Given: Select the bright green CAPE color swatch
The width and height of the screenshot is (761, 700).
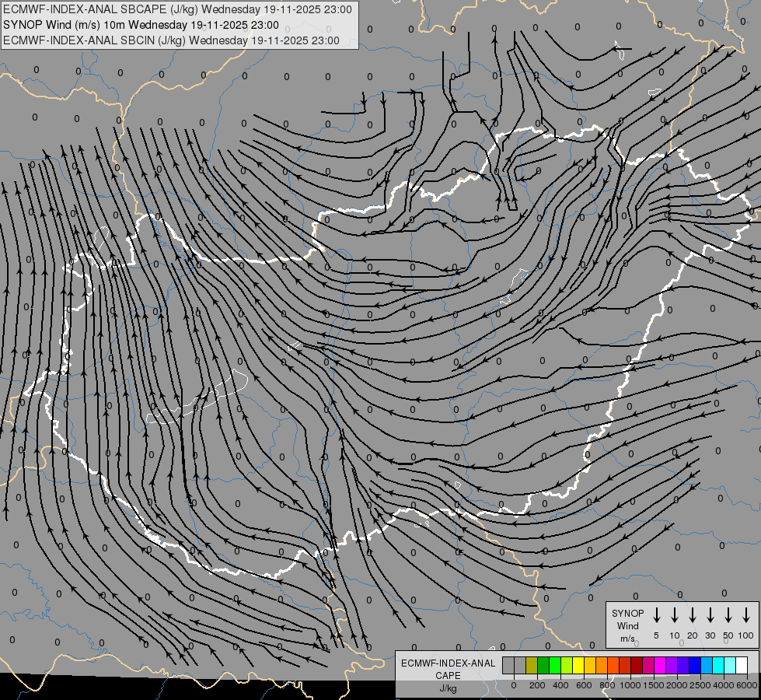Looking at the screenshot, I should tap(555, 665).
